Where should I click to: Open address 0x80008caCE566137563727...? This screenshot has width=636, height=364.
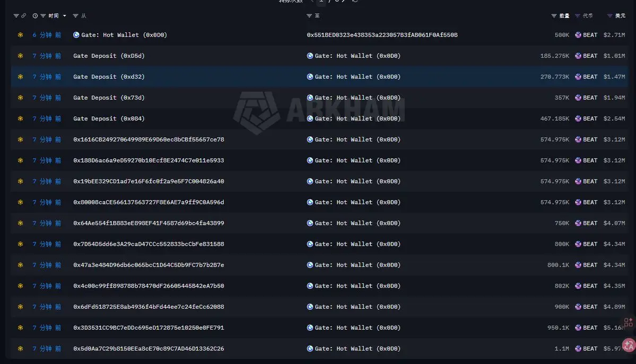[149, 202]
